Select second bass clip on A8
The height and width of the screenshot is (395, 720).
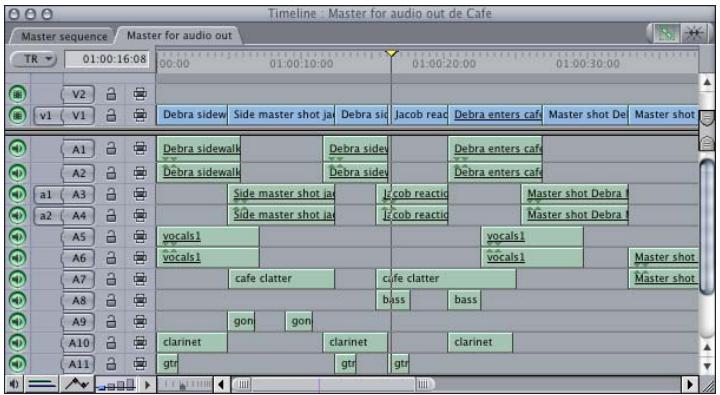[x=465, y=300]
